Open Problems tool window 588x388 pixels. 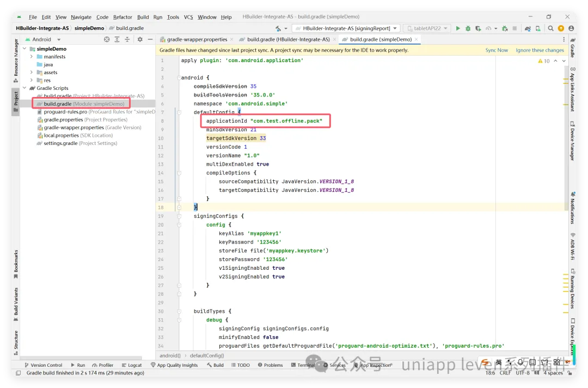[271, 365]
